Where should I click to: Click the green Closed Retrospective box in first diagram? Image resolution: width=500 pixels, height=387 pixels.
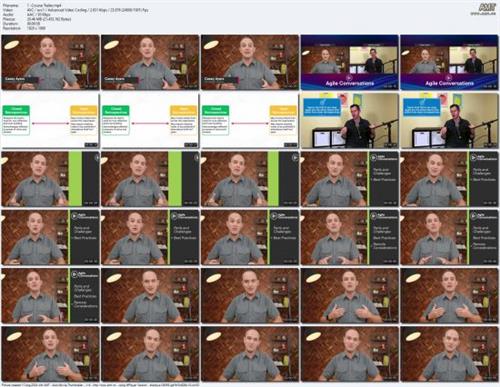(16, 120)
